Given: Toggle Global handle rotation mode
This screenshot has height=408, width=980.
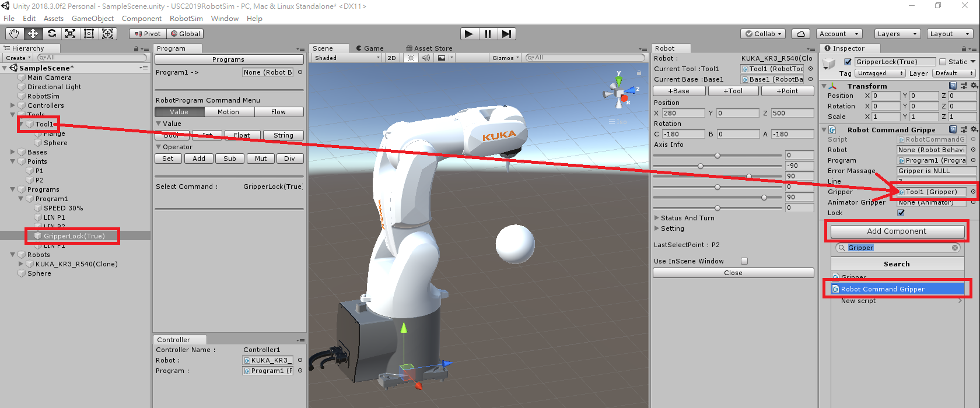Looking at the screenshot, I should click(x=185, y=34).
